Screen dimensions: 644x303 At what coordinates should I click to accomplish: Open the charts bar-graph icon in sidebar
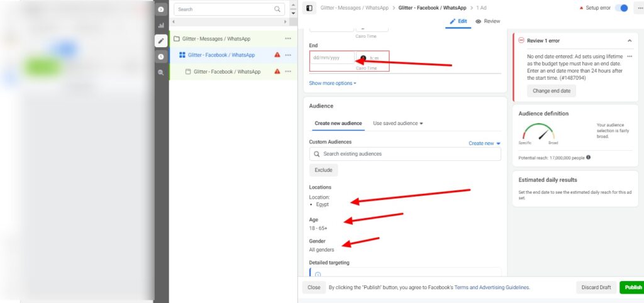tap(160, 25)
